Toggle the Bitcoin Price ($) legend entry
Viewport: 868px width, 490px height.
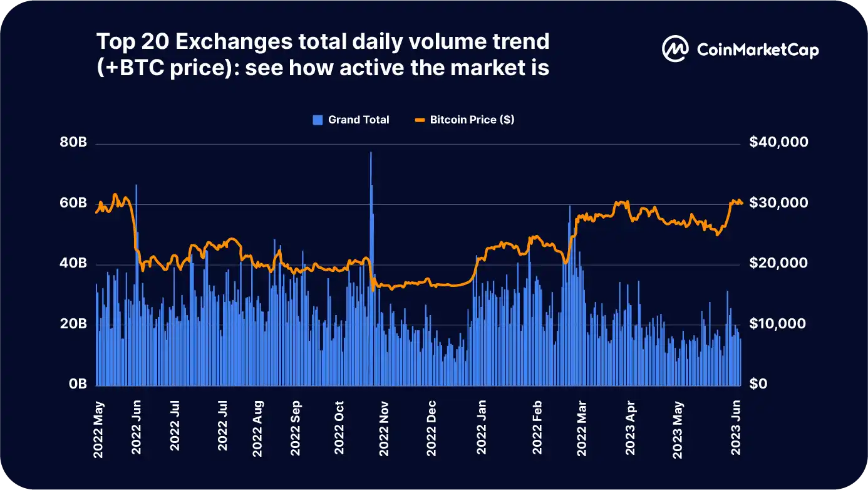click(465, 120)
